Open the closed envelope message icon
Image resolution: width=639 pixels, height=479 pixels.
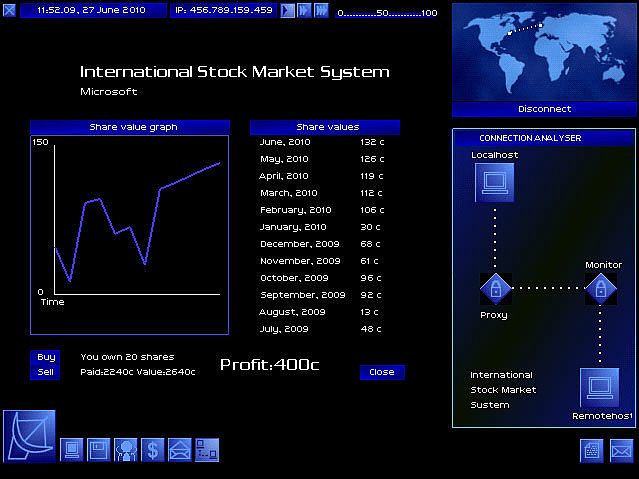click(622, 450)
